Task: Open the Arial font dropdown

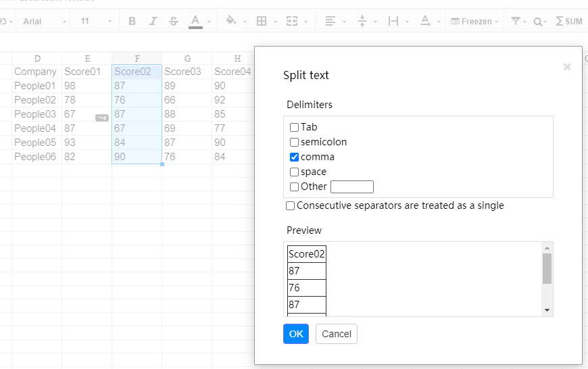Action: (45, 22)
